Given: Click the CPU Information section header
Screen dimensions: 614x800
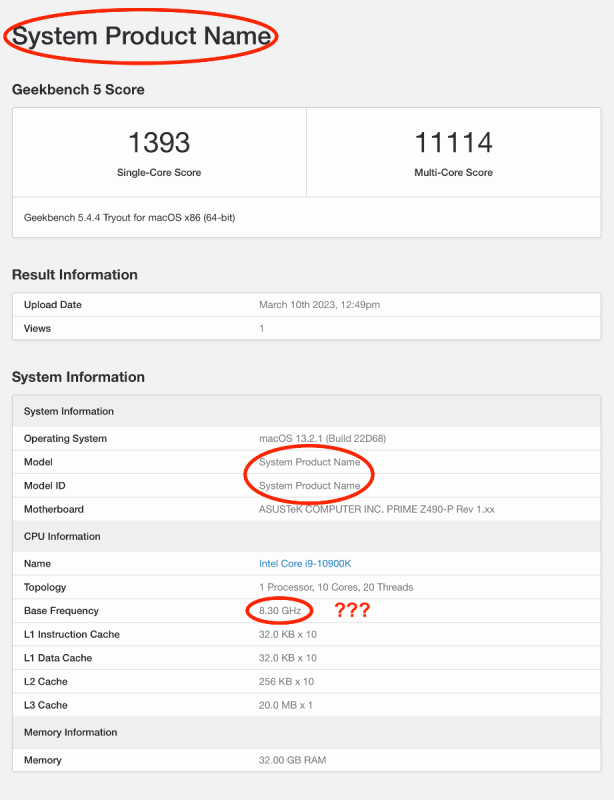Looking at the screenshot, I should pos(306,536).
